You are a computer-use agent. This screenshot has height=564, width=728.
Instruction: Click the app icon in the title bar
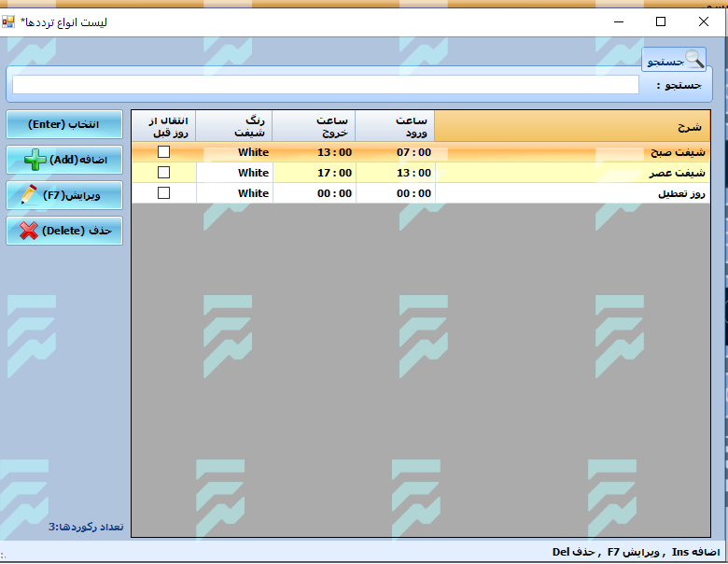(x=8, y=21)
